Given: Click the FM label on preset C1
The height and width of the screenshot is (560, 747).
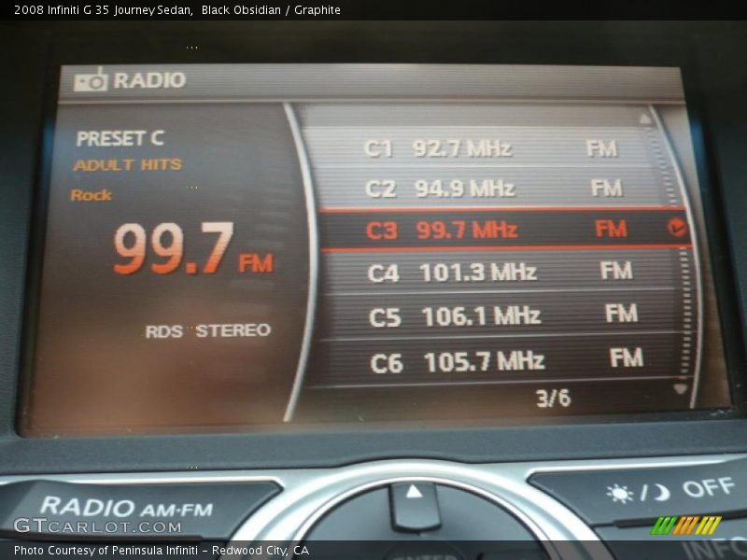Looking at the screenshot, I should (x=602, y=147).
